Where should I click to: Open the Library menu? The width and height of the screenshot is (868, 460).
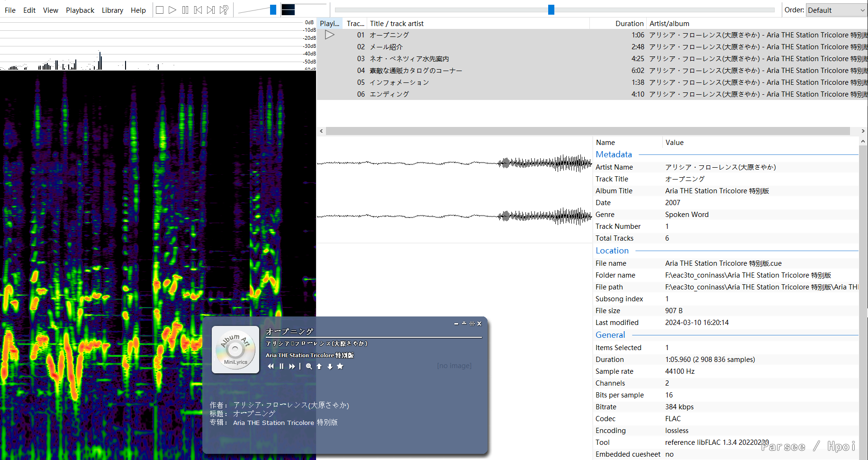112,10
